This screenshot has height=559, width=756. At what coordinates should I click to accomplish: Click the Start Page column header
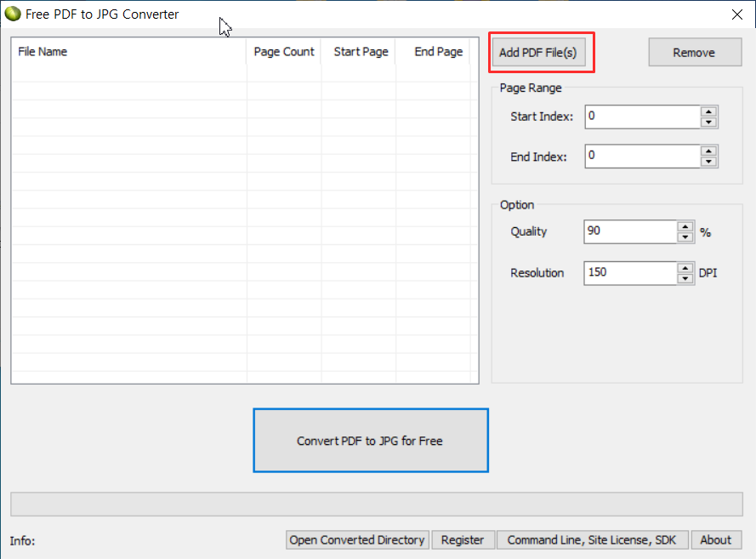pyautogui.click(x=359, y=52)
